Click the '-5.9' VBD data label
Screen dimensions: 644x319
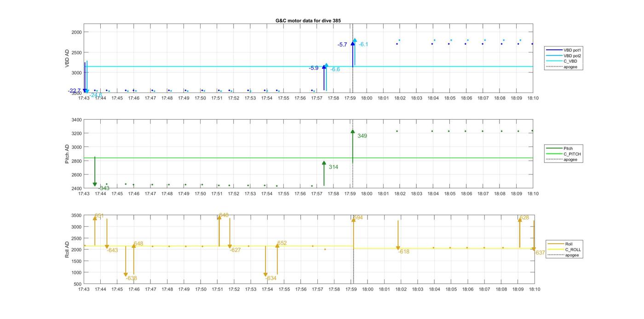pos(314,68)
